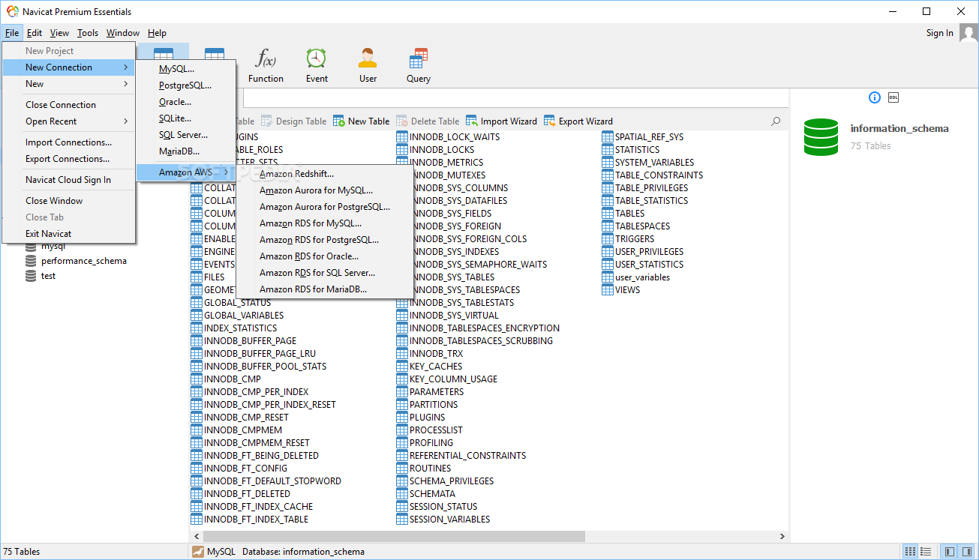
Task: Show the object information icon
Action: [874, 97]
